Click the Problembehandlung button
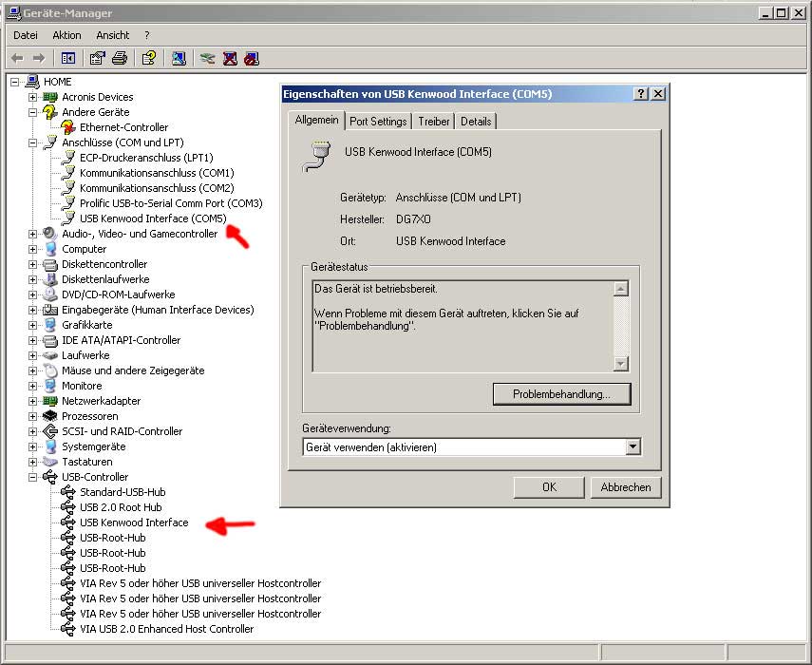The image size is (812, 665). pyautogui.click(x=562, y=393)
